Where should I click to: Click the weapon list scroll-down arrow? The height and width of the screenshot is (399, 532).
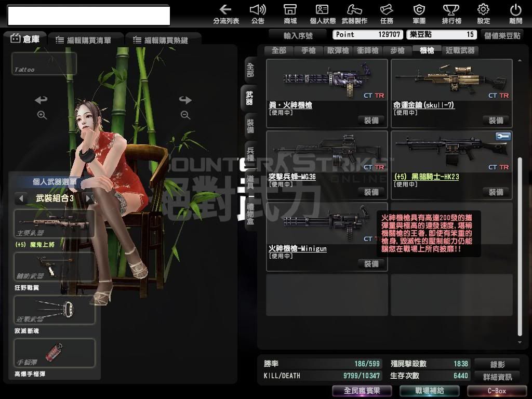pyautogui.click(x=520, y=342)
